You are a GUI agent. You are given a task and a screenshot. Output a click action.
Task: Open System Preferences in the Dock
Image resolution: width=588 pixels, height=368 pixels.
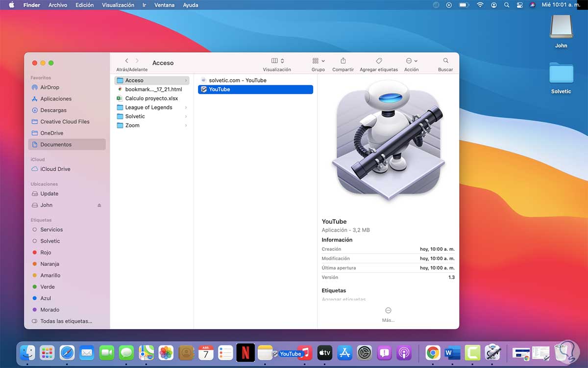365,352
